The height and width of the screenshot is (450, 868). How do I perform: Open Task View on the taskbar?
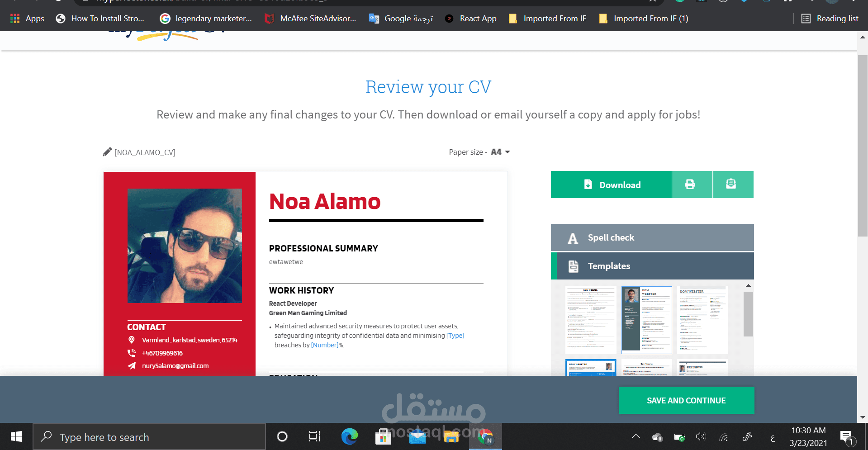tap(315, 436)
